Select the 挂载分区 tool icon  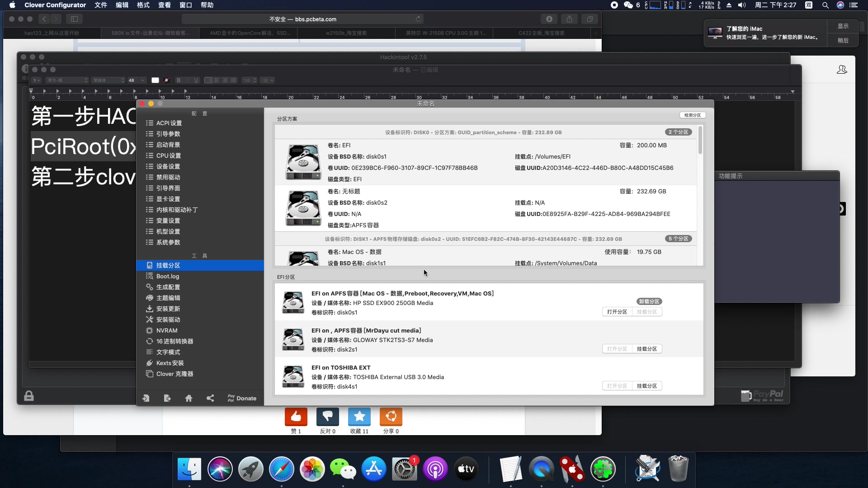pyautogui.click(x=150, y=265)
